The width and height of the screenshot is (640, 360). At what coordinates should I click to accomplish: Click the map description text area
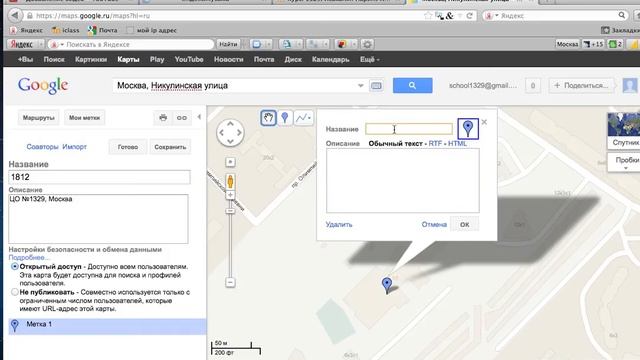(98, 219)
